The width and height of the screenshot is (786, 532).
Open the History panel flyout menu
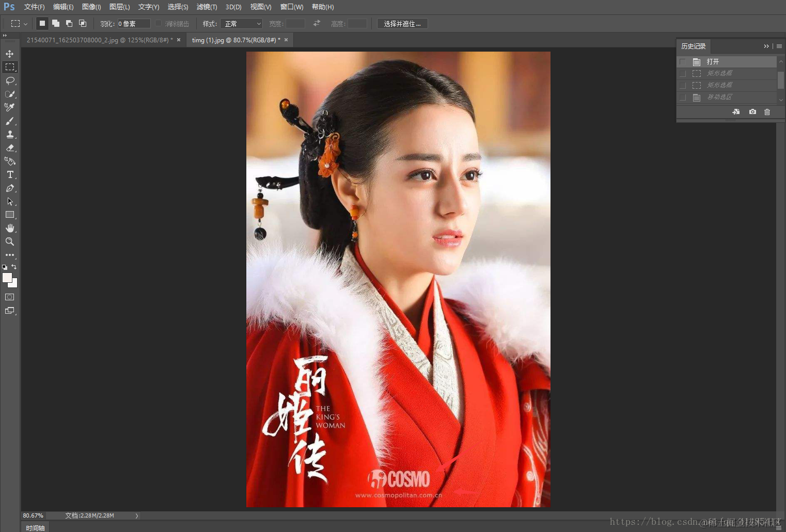779,46
